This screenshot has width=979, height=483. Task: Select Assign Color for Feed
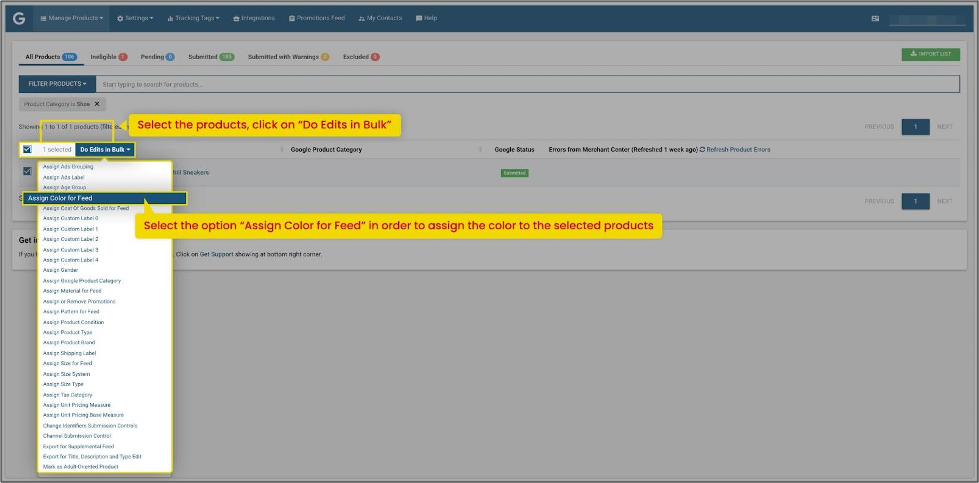click(104, 198)
